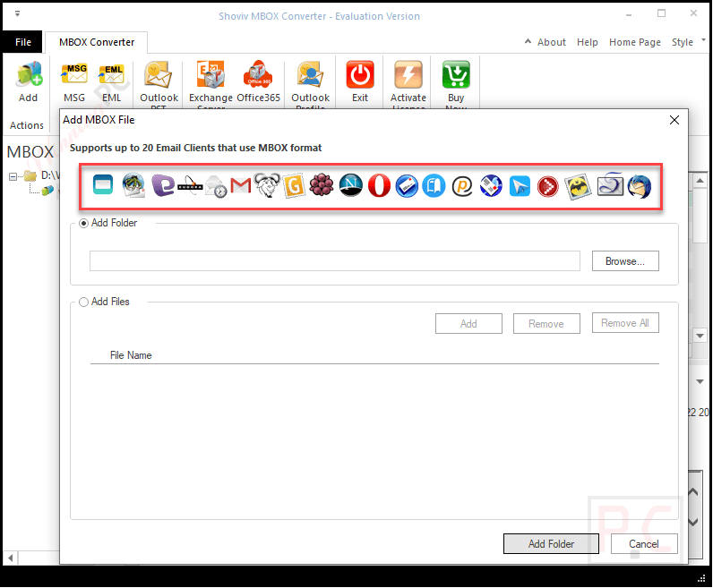This screenshot has width=713, height=588.
Task: Click the yellow bat mail icon
Action: coord(578,186)
